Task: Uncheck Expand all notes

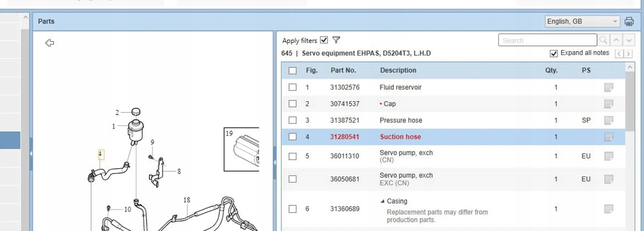Action: pyautogui.click(x=554, y=53)
